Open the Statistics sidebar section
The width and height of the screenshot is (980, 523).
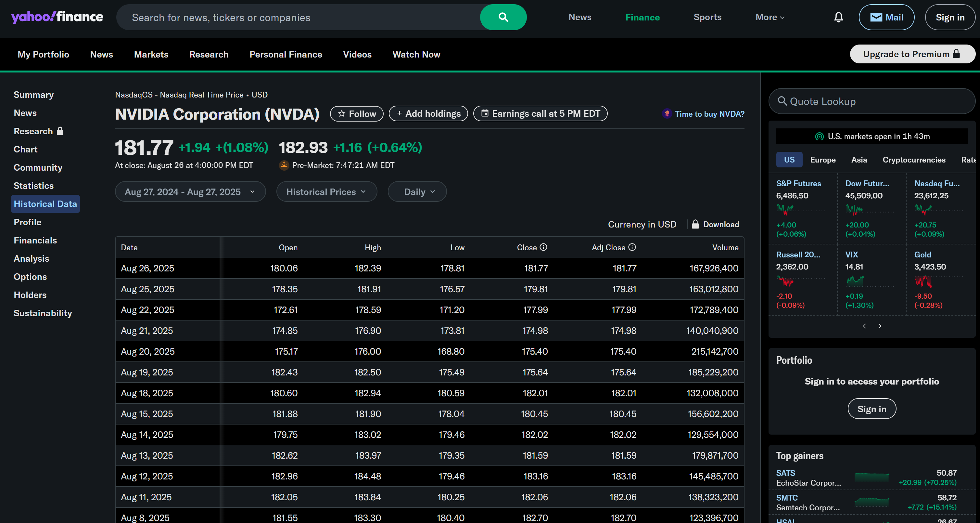pyautogui.click(x=33, y=186)
